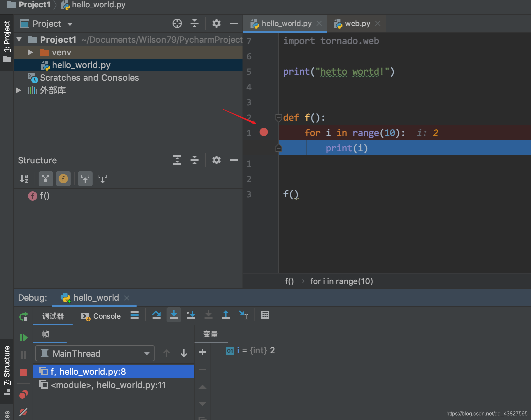Open the MainThread selector dropdown
The width and height of the screenshot is (531, 420).
pyautogui.click(x=95, y=353)
